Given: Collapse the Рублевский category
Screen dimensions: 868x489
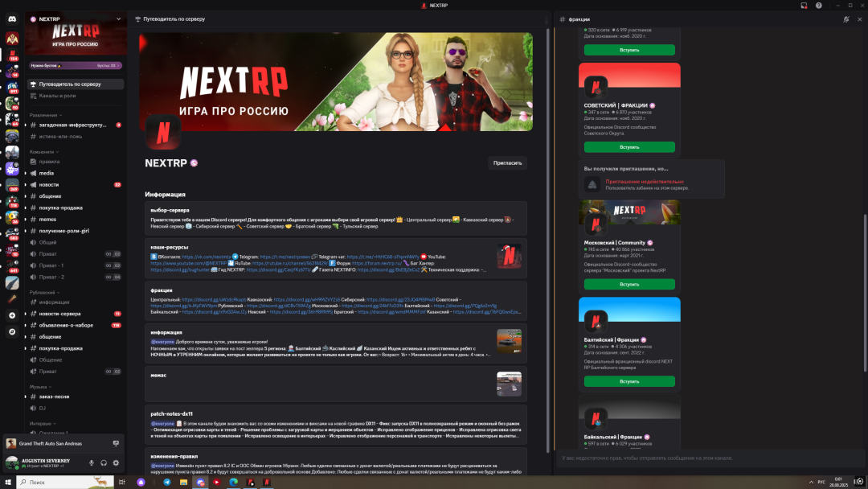Looking at the screenshot, I should click(x=44, y=293).
